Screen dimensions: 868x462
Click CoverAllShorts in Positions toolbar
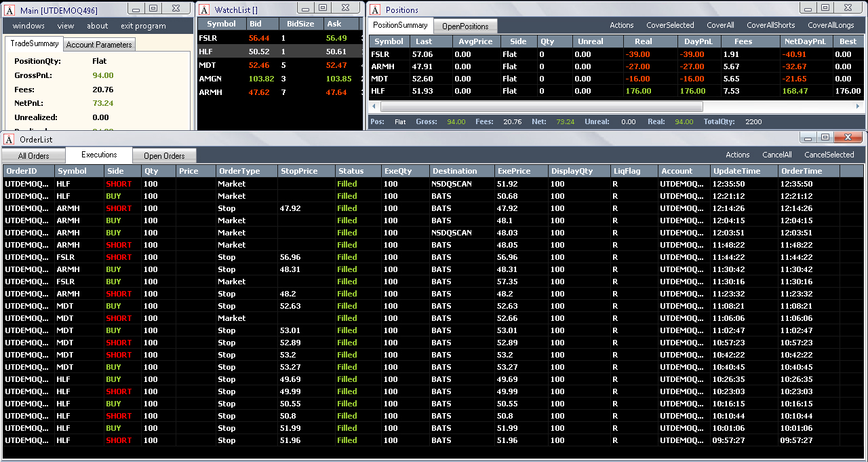771,25
